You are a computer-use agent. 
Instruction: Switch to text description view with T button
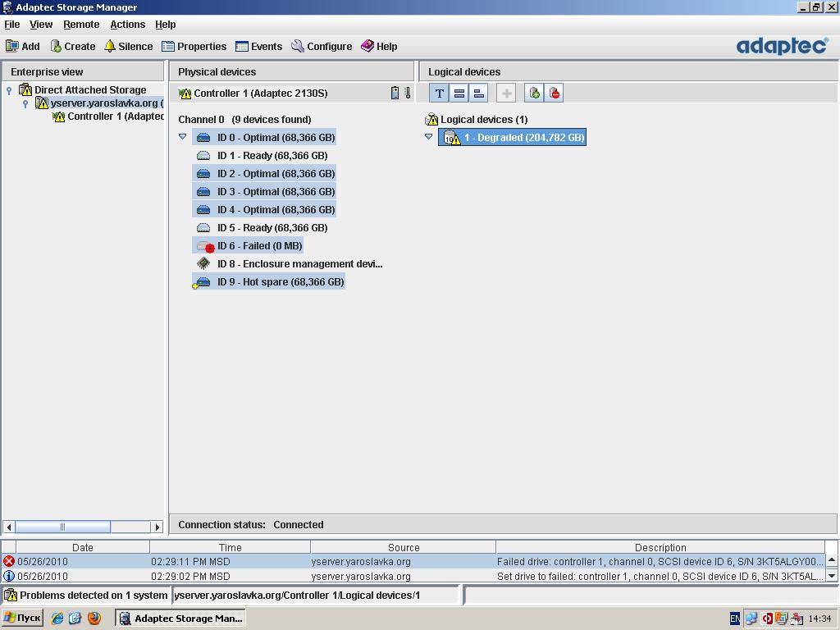click(440, 94)
